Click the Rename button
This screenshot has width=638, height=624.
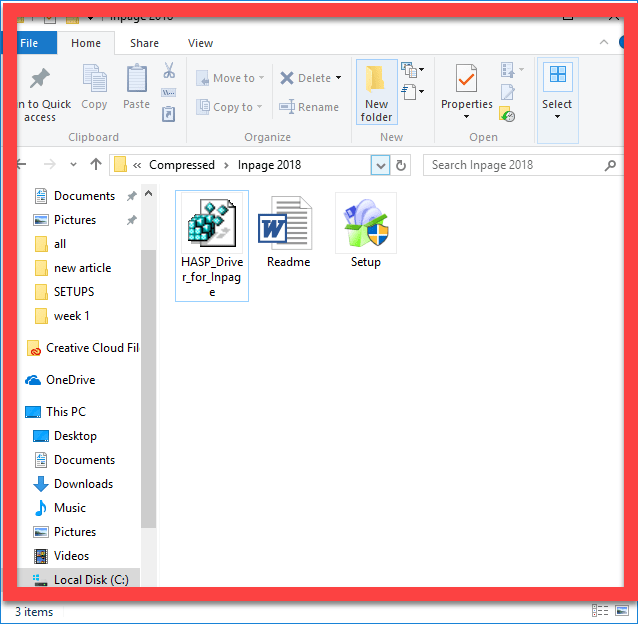(309, 107)
